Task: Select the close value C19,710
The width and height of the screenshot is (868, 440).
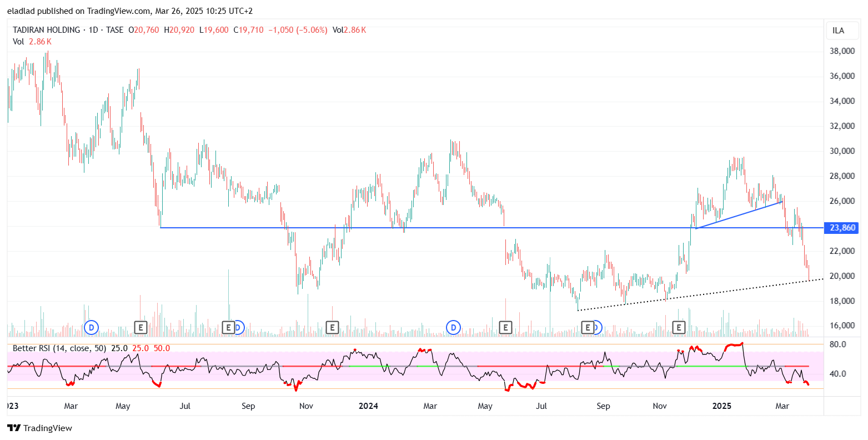Action: (248, 30)
